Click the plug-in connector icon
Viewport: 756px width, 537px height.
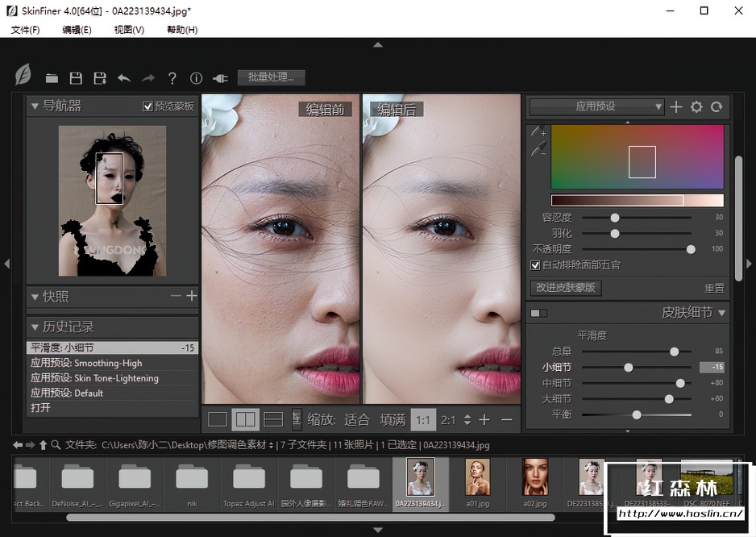[x=220, y=78]
